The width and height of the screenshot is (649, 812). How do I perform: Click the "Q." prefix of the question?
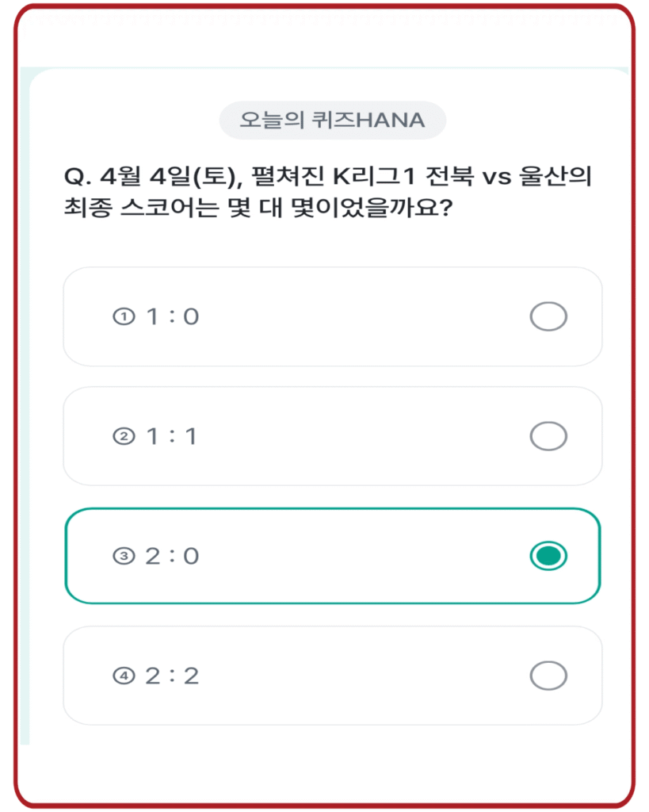[76, 177]
